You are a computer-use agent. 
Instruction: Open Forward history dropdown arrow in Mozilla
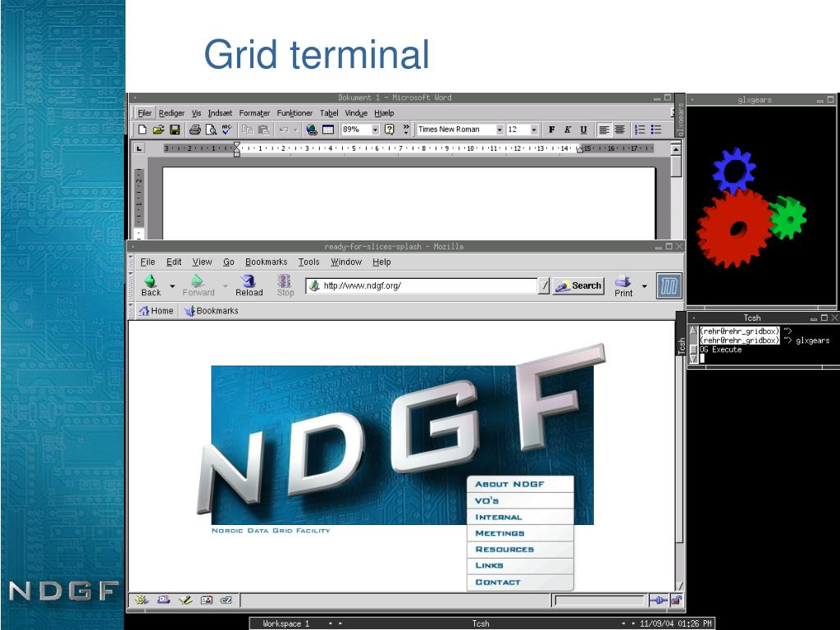click(x=225, y=286)
